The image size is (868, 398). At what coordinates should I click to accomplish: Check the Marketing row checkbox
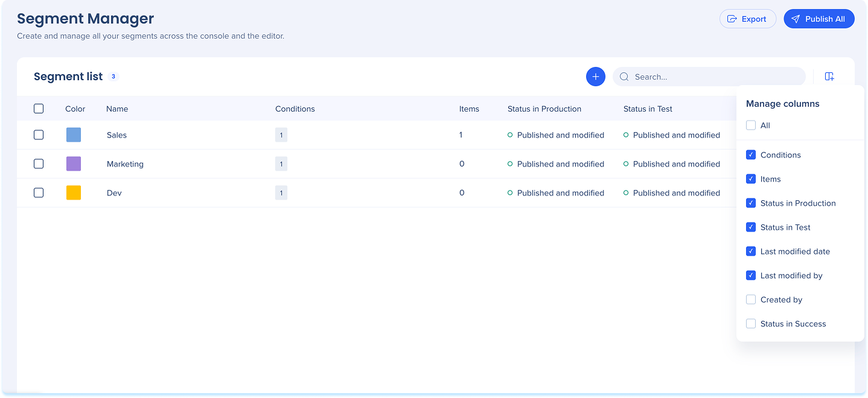click(x=39, y=164)
